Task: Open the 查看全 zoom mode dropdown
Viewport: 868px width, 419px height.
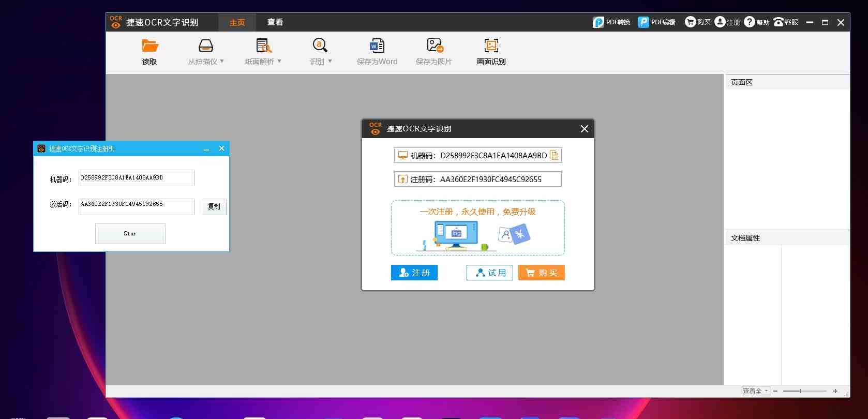Action: tap(756, 391)
